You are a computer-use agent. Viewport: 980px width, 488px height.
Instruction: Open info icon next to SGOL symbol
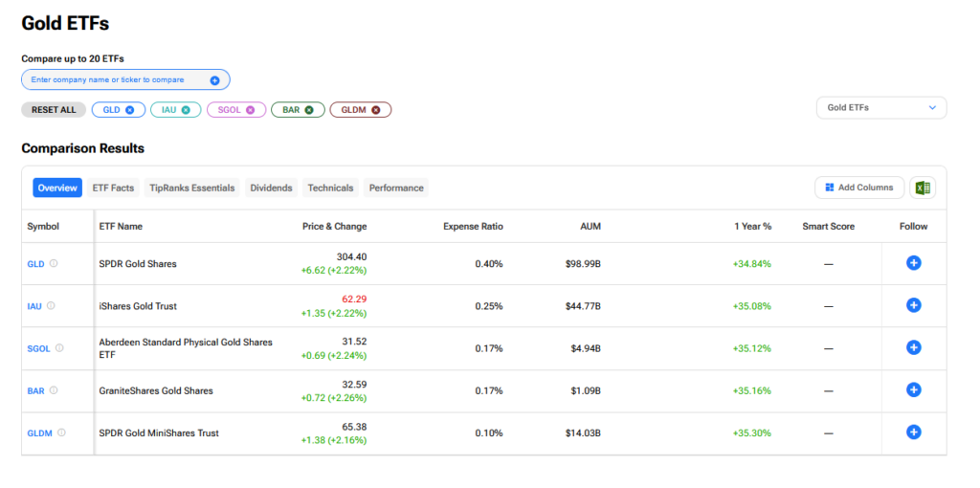point(59,348)
